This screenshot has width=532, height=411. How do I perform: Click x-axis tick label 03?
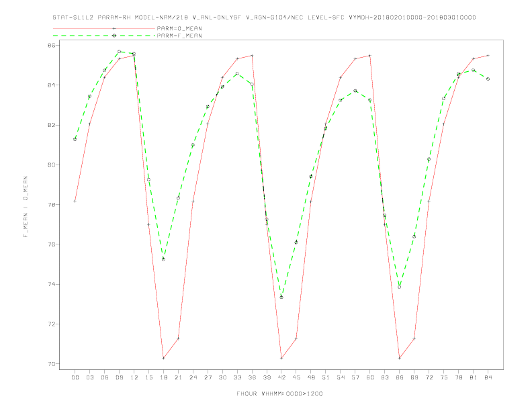pyautogui.click(x=90, y=377)
